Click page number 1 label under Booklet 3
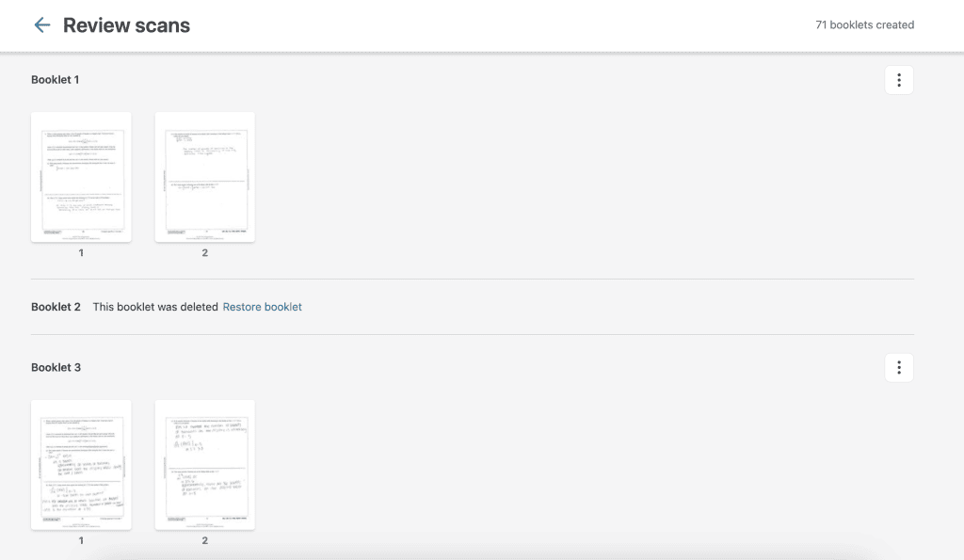 click(x=81, y=541)
